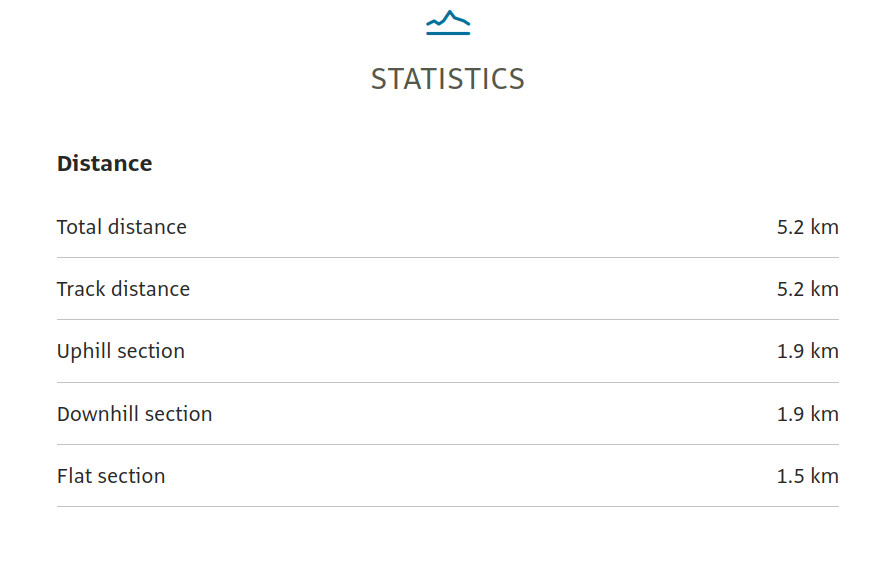
Task: Select the Uphill section label
Action: tap(121, 351)
